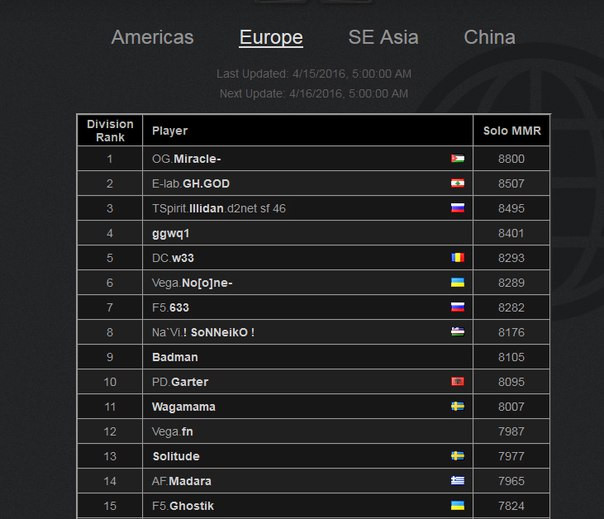
Task: Click the flag icon beside DC.w33
Action: pyautogui.click(x=457, y=258)
